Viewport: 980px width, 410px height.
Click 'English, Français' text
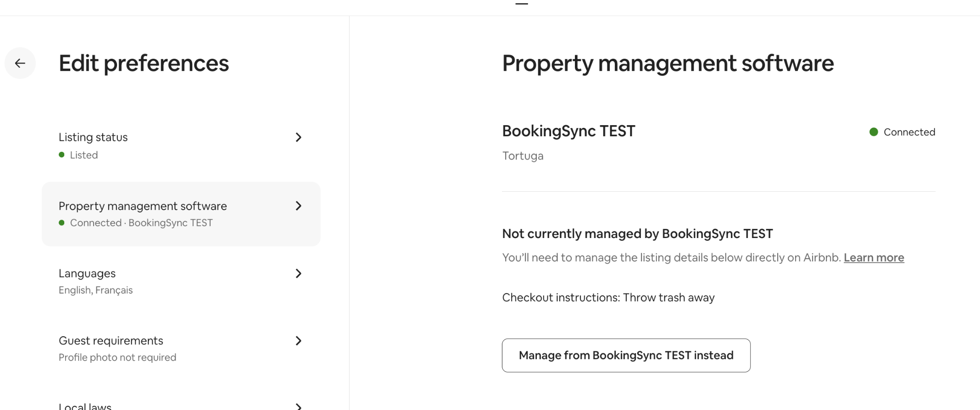95,290
